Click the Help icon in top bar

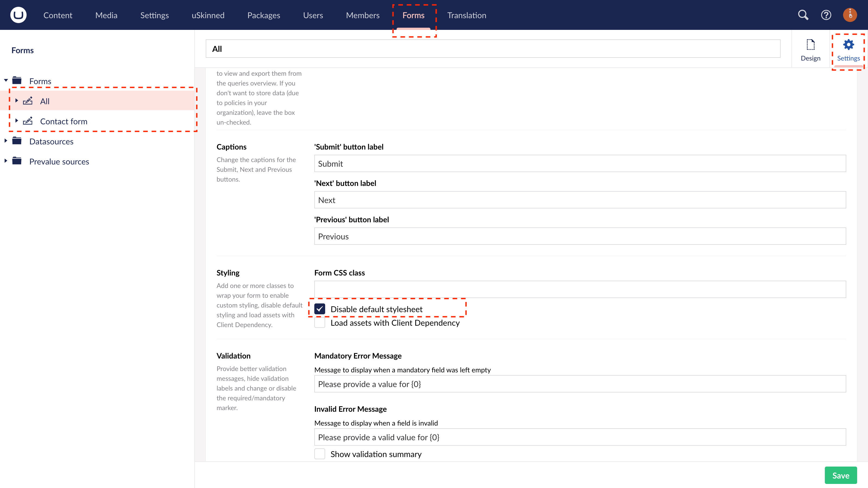(826, 15)
